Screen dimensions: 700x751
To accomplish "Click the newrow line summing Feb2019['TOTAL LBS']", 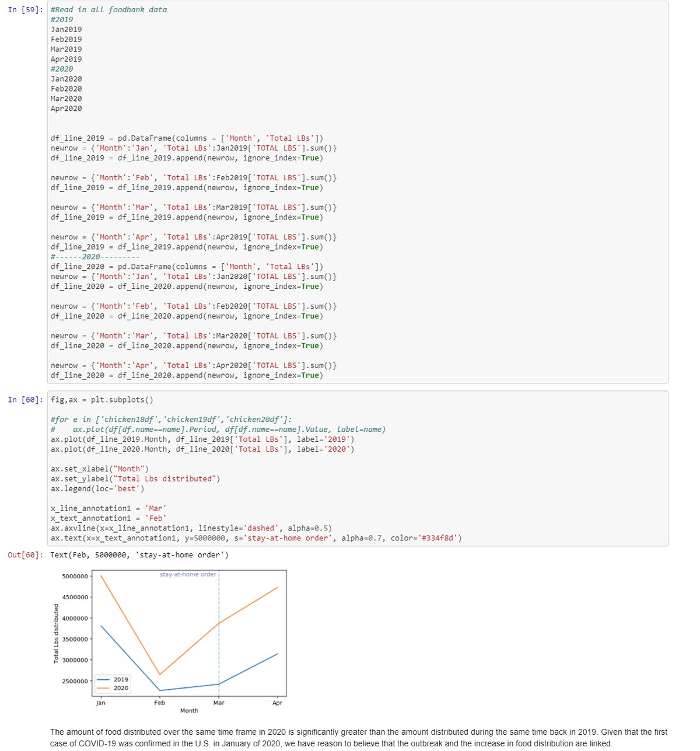I will tap(194, 178).
